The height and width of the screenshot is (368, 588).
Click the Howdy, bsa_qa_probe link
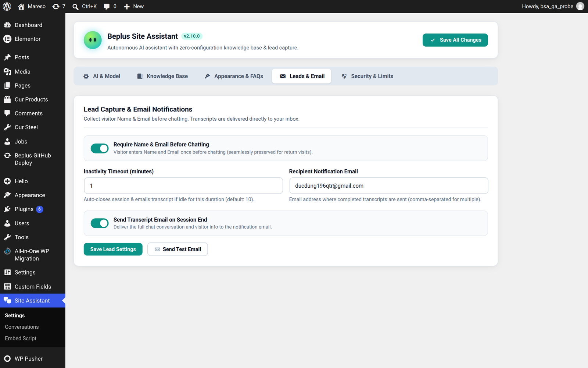pyautogui.click(x=548, y=6)
